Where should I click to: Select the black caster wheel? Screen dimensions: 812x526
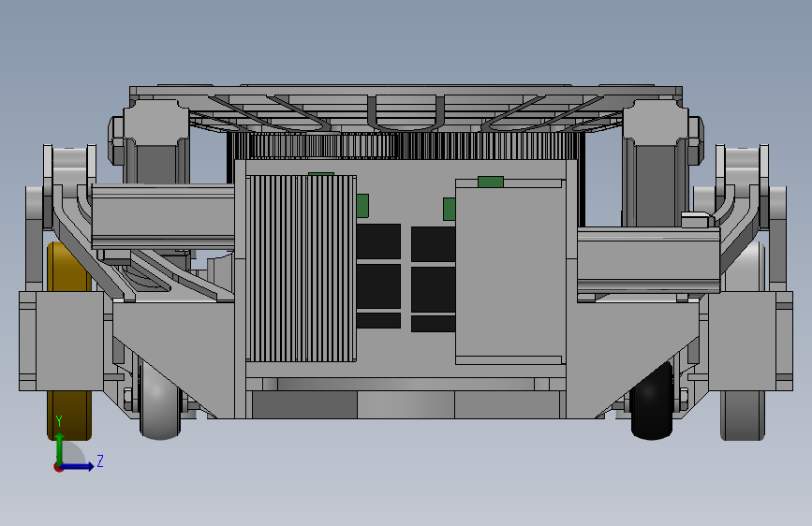pos(652,402)
